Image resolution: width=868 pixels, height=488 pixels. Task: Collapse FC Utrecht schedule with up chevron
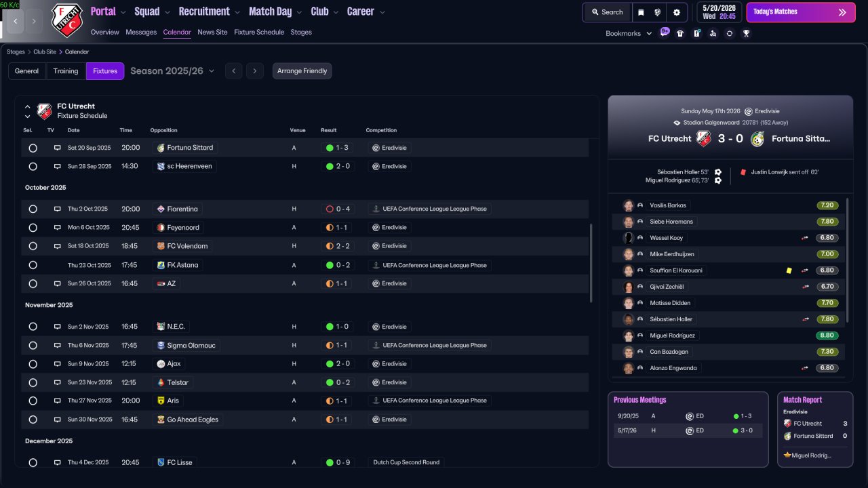28,107
